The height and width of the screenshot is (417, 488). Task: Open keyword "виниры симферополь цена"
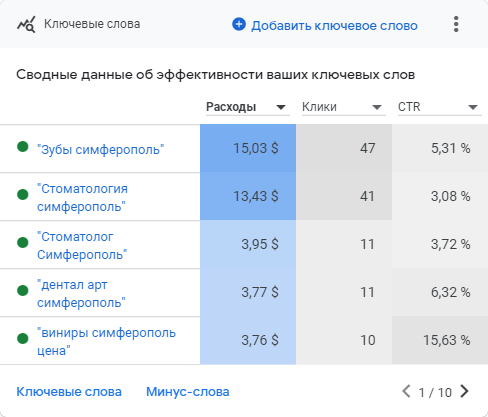106,342
